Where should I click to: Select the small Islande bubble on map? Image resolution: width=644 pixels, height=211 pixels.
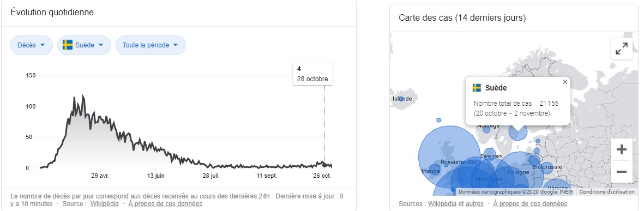pos(402,99)
